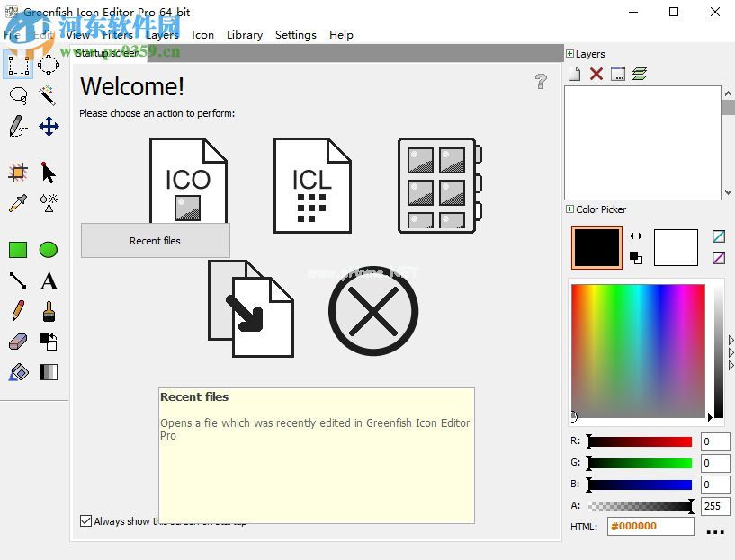Image resolution: width=735 pixels, height=560 pixels.
Task: Select the eraser tool
Action: 18,342
